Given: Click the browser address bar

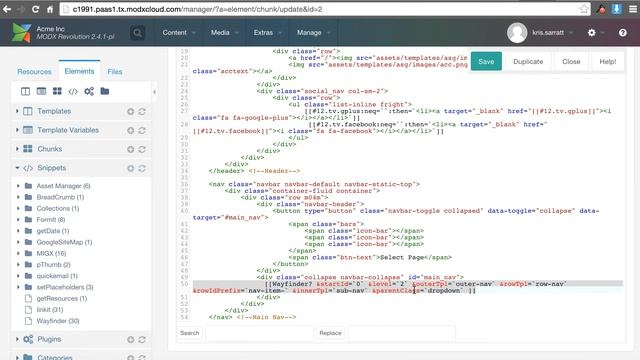Looking at the screenshot, I should coord(324,9).
